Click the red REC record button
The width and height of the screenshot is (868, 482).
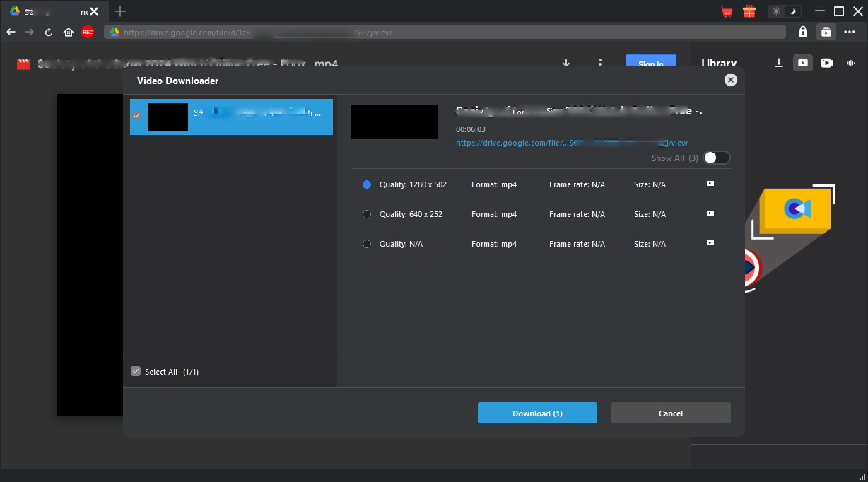(x=88, y=32)
